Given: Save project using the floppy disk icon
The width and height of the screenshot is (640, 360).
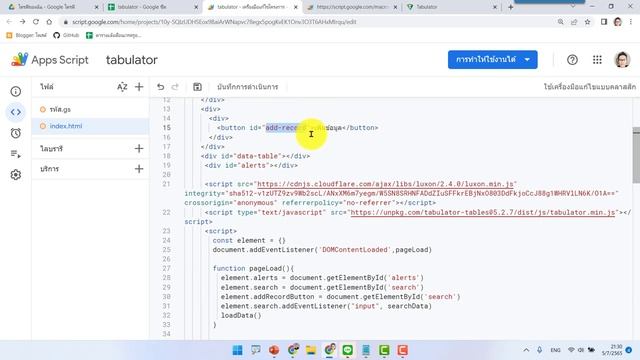Looking at the screenshot, I should 197,87.
